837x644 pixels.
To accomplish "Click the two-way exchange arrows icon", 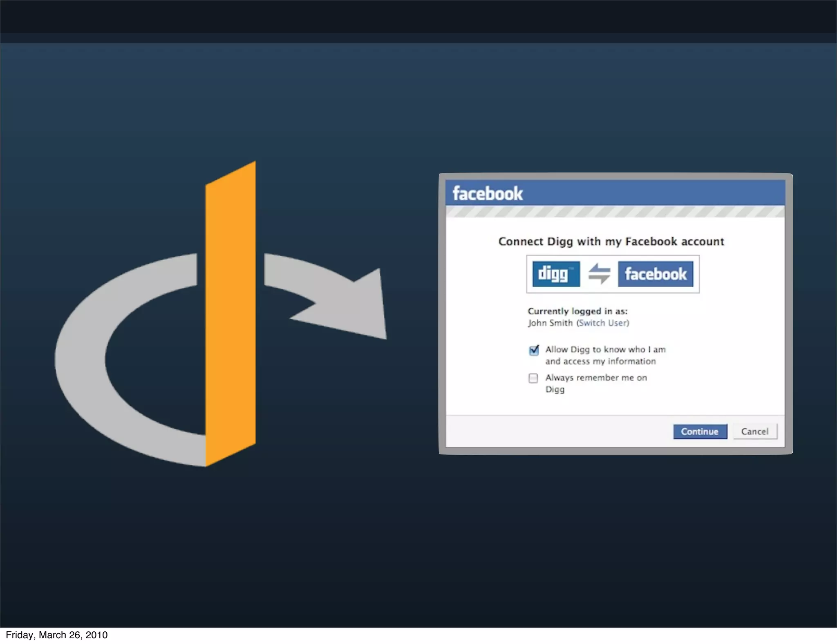I will (x=599, y=274).
